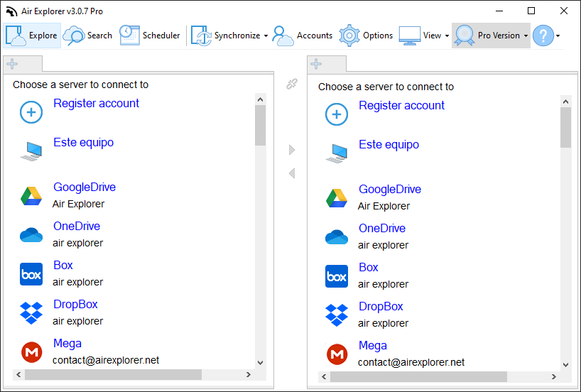Image resolution: width=581 pixels, height=392 pixels.
Task: Open the Search toolbar icon
Action: click(x=74, y=36)
